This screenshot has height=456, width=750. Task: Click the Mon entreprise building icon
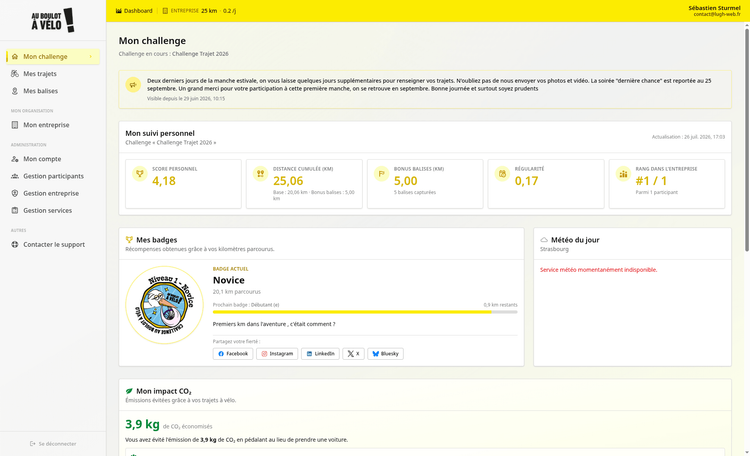coord(15,125)
